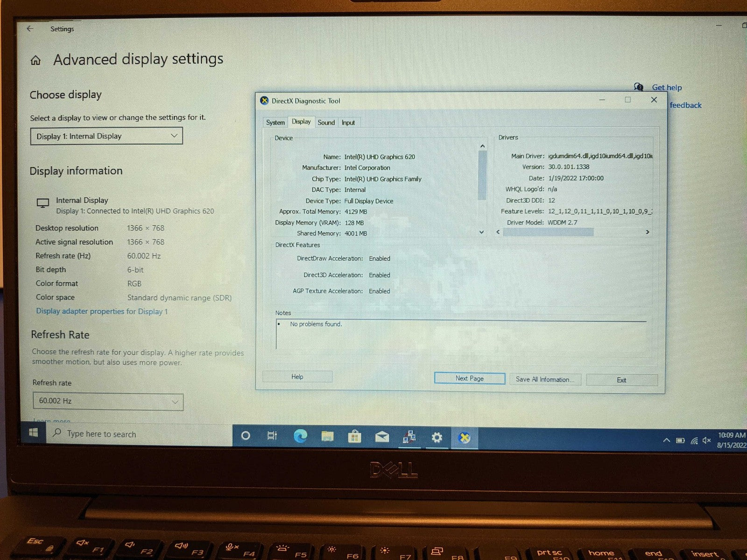Click driver Date 1/19/2022 17:00:00 text
Screen dimensions: 747x560
click(576, 178)
